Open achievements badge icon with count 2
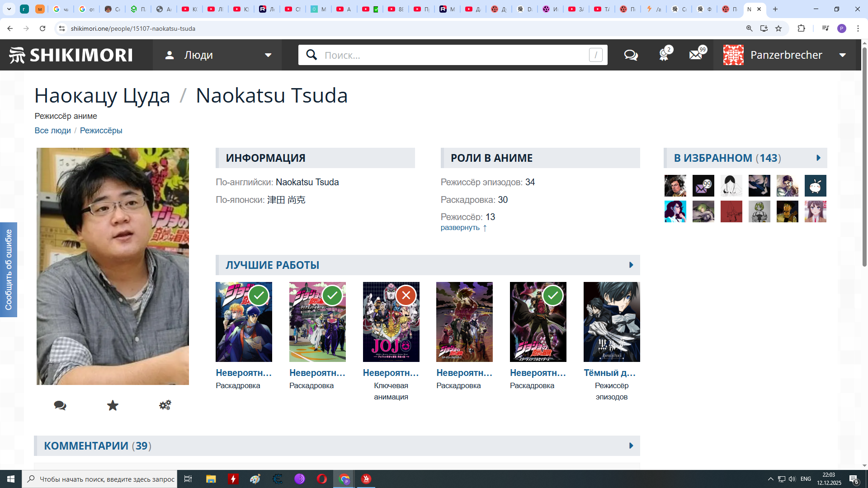The image size is (868, 488). (x=664, y=55)
